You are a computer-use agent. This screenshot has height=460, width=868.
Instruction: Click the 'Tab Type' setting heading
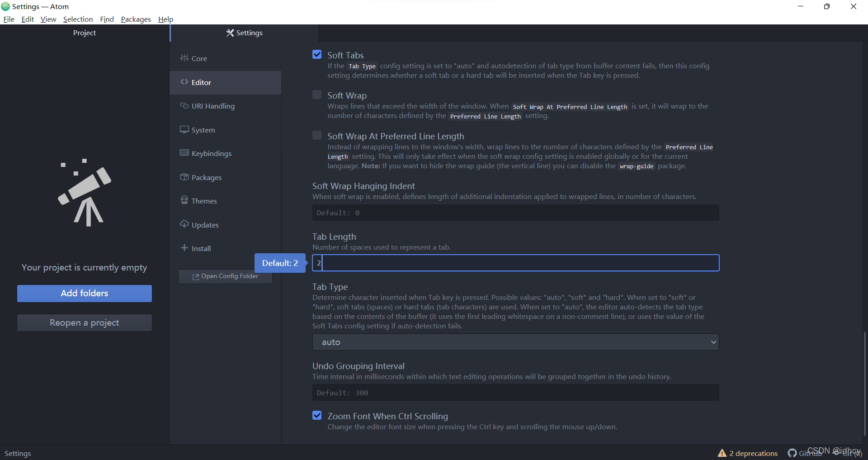330,287
